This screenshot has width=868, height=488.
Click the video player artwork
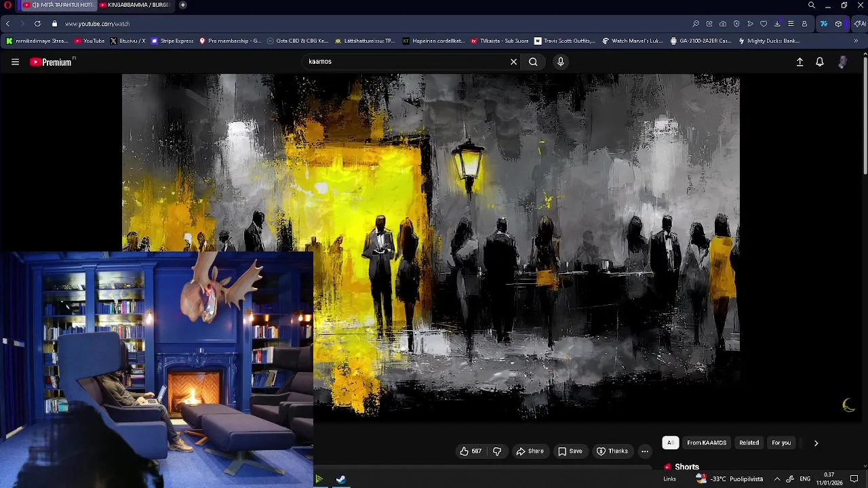point(431,247)
